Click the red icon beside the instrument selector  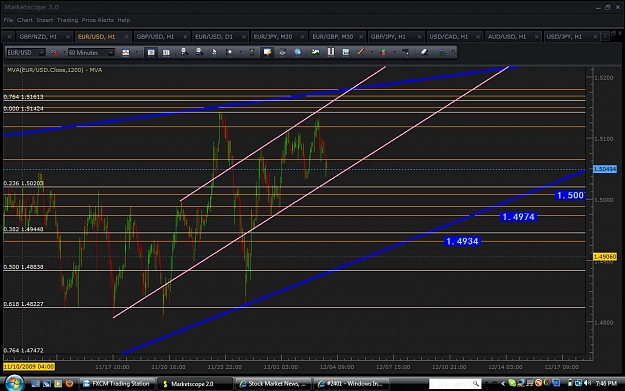(x=54, y=52)
